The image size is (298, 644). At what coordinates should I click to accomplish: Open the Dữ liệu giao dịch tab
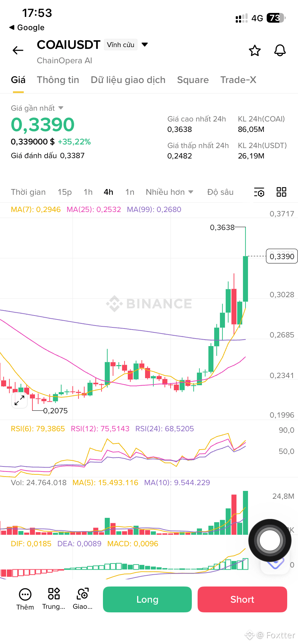[x=128, y=80]
